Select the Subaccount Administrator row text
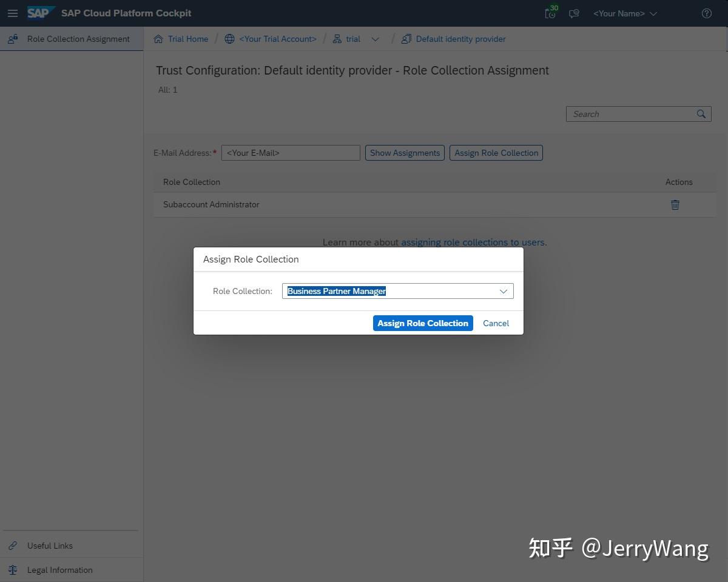 (211, 204)
